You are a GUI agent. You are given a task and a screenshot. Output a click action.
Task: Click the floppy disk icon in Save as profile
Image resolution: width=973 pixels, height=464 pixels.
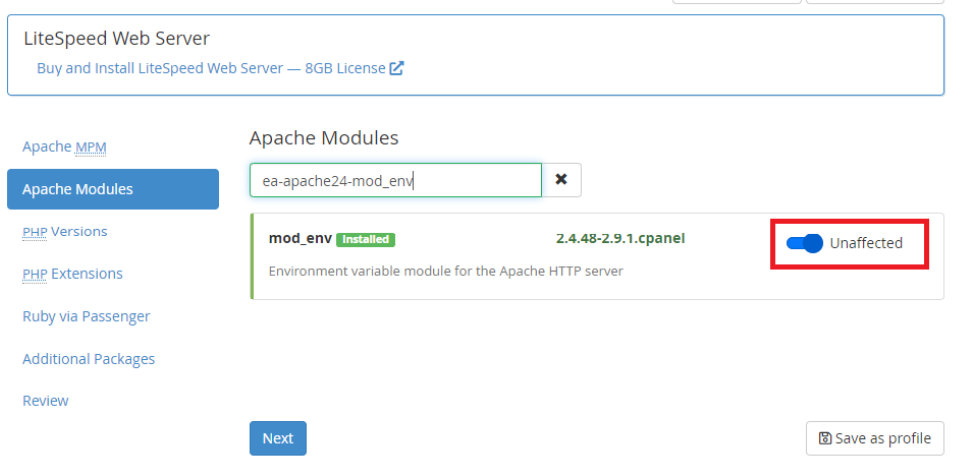(x=825, y=439)
